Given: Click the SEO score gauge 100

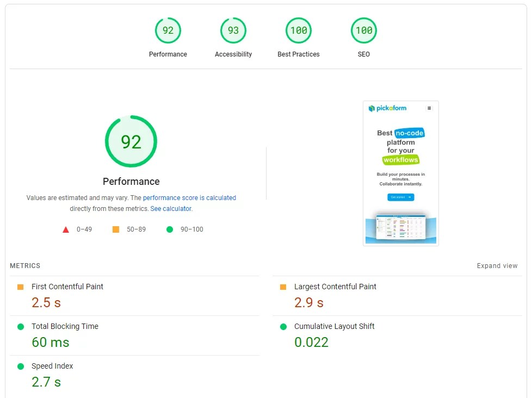Looking at the screenshot, I should tap(363, 30).
